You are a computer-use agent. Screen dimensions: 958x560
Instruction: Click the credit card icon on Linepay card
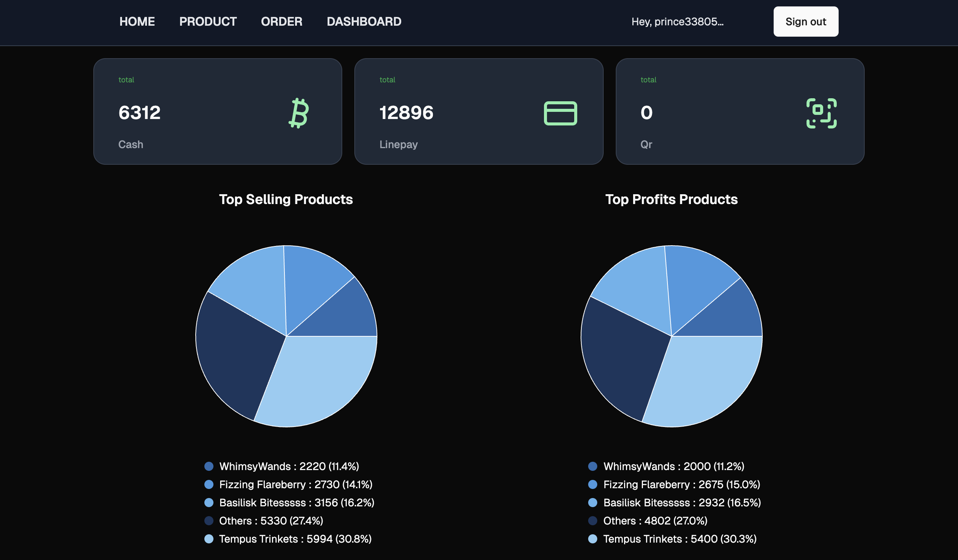point(560,113)
